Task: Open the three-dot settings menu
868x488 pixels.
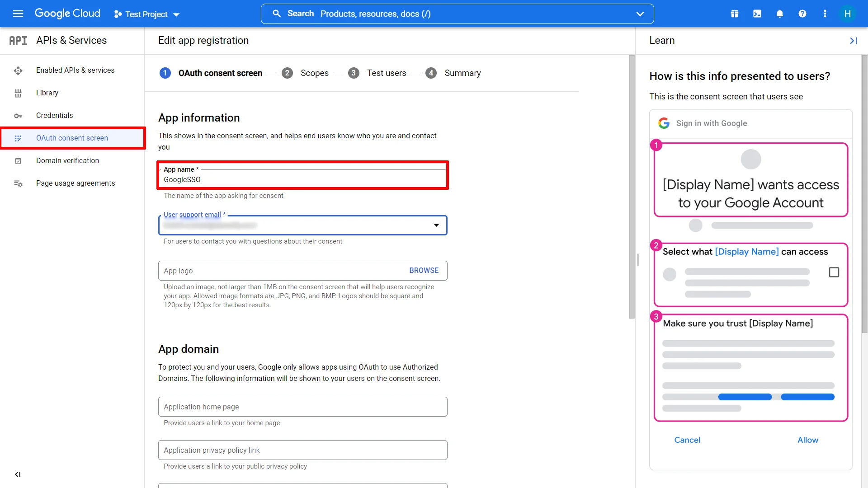Action: (x=825, y=14)
